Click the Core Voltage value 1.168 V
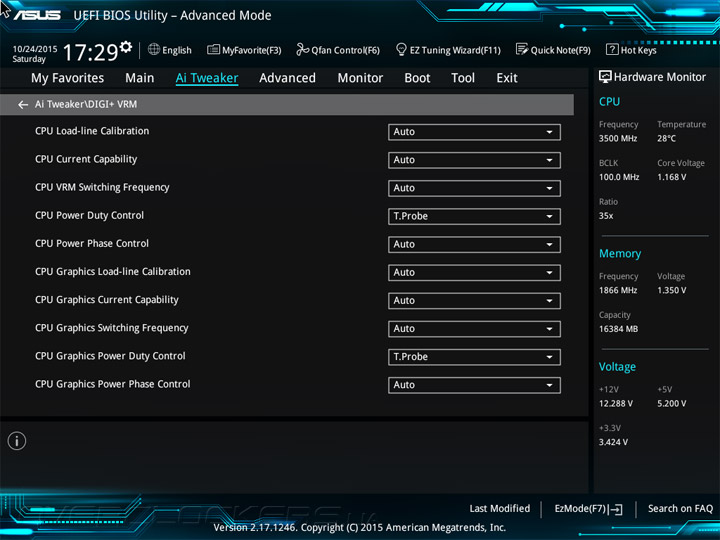720x540 pixels. pos(671,177)
